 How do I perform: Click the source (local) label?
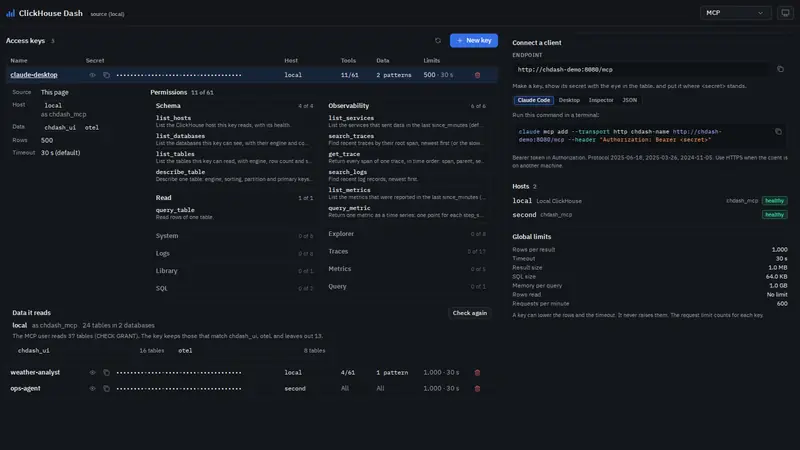[x=107, y=14]
